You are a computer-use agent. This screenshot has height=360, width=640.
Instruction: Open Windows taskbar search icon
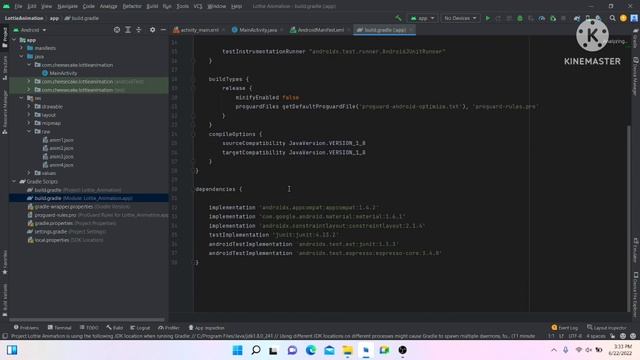pyautogui.click(x=256, y=350)
